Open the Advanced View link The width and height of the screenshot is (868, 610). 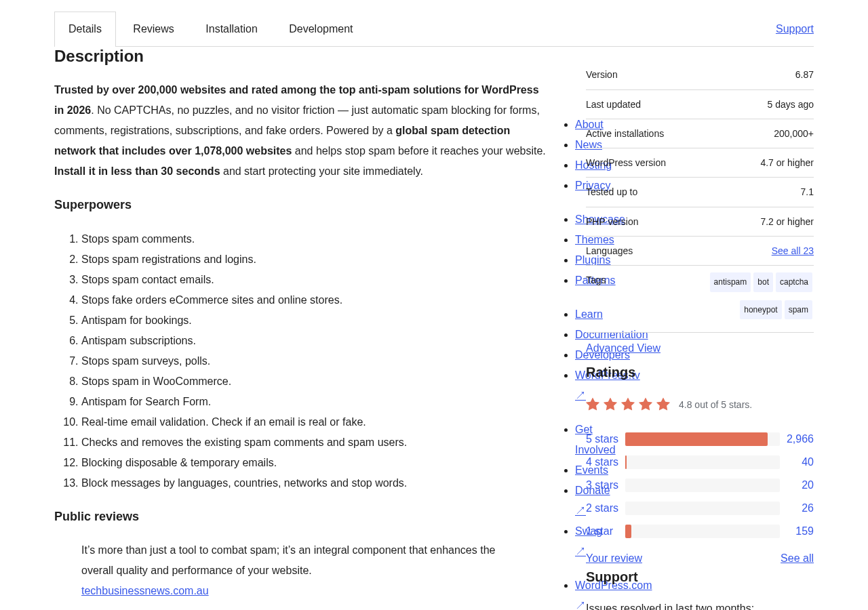click(623, 348)
